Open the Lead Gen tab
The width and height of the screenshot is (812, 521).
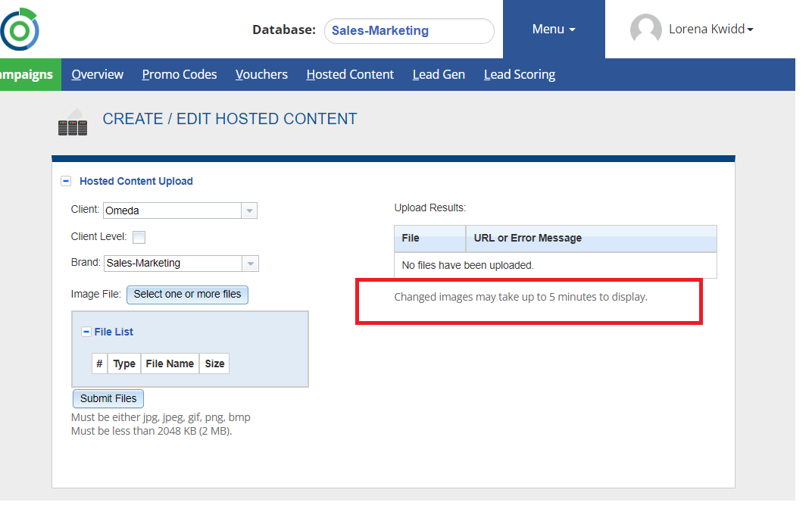click(439, 74)
